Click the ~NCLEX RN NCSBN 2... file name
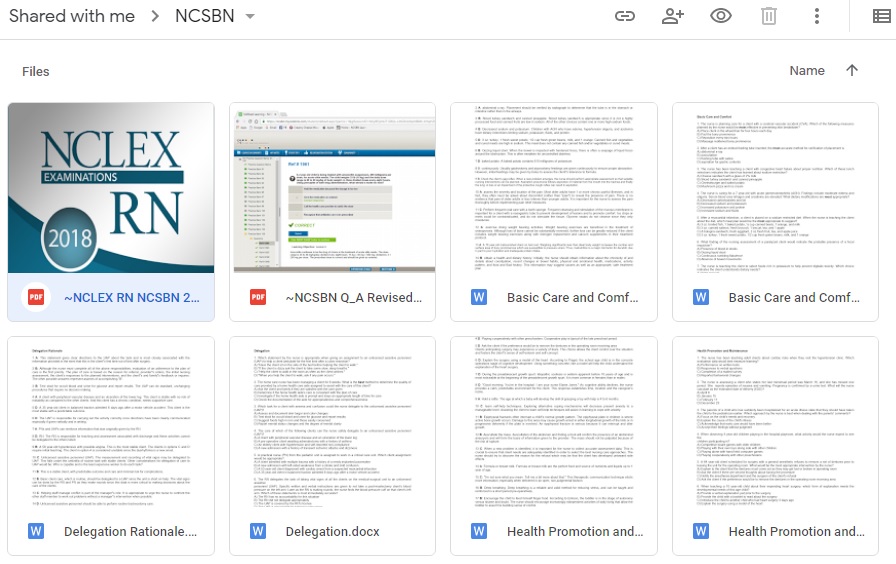The height and width of the screenshot is (564, 896). (132, 298)
